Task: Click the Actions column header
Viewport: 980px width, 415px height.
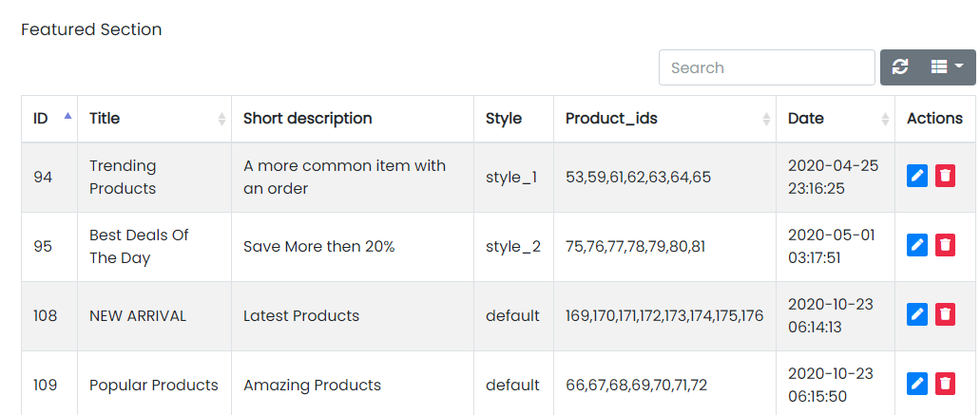Action: click(934, 119)
